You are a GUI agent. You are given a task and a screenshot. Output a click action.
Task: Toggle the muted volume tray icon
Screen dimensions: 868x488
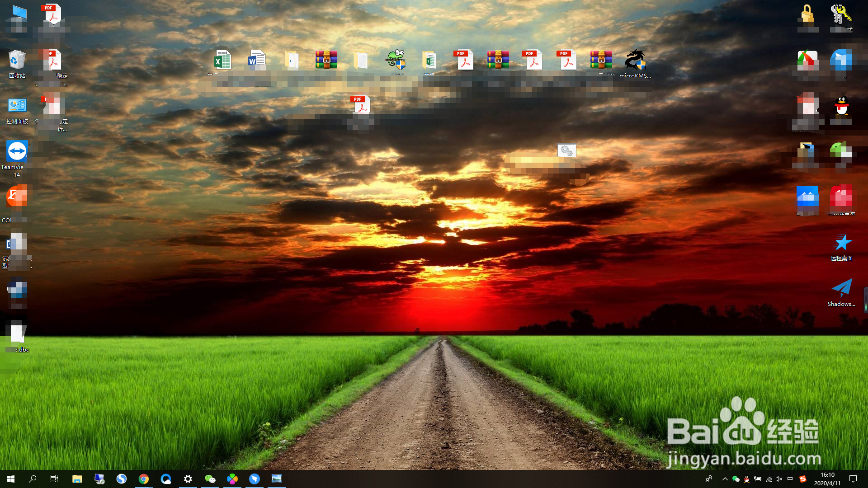point(779,479)
